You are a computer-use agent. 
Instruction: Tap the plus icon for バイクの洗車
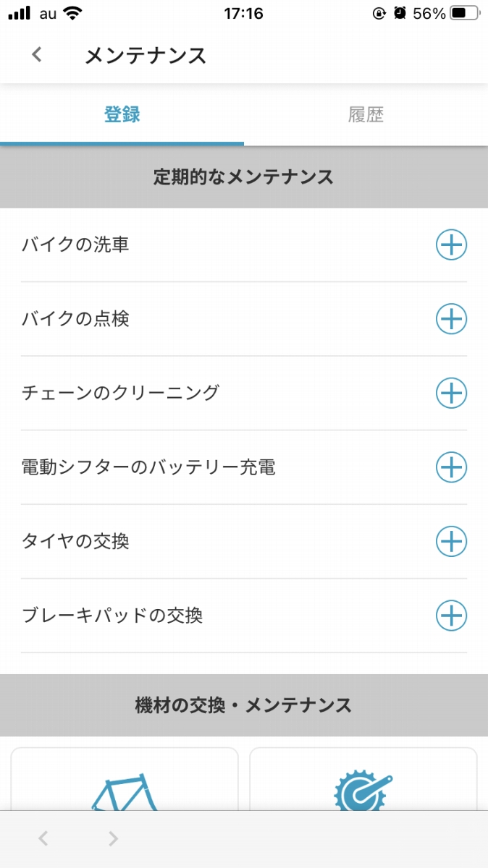[451, 245]
